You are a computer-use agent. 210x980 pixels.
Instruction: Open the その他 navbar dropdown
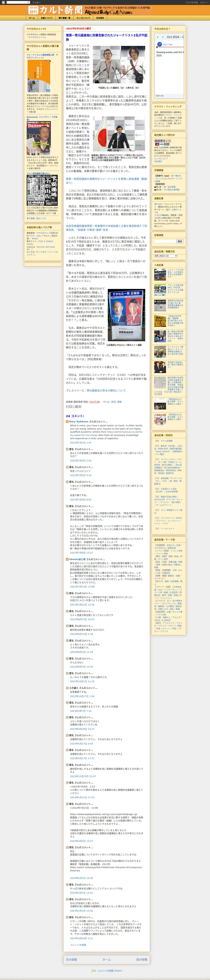pyautogui.click(x=36, y=2)
